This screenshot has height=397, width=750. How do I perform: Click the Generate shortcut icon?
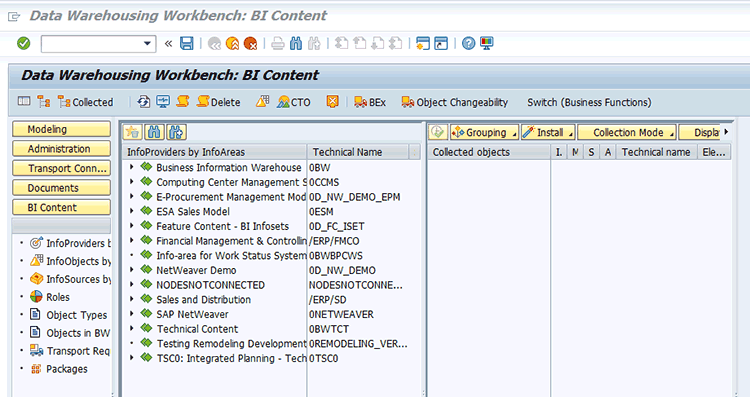tap(441, 44)
